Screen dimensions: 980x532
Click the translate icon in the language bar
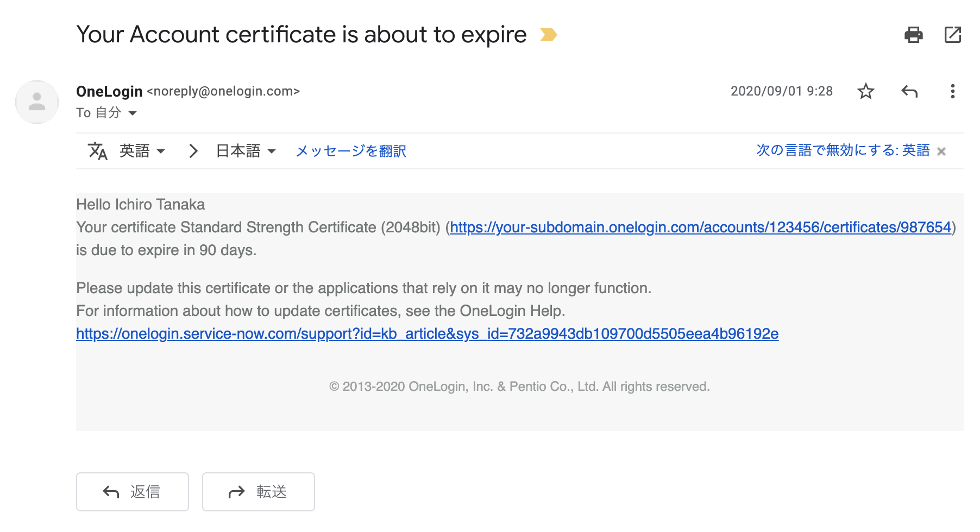pos(98,151)
